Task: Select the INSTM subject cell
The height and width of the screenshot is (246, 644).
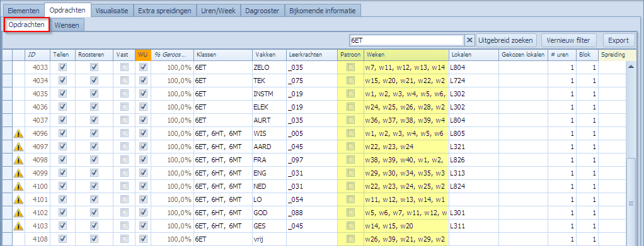Action: tap(269, 94)
